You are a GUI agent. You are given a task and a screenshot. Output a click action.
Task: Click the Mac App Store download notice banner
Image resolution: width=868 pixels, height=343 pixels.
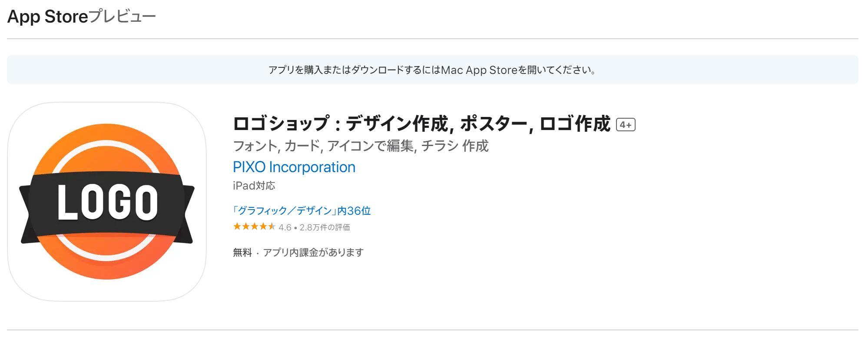[432, 70]
